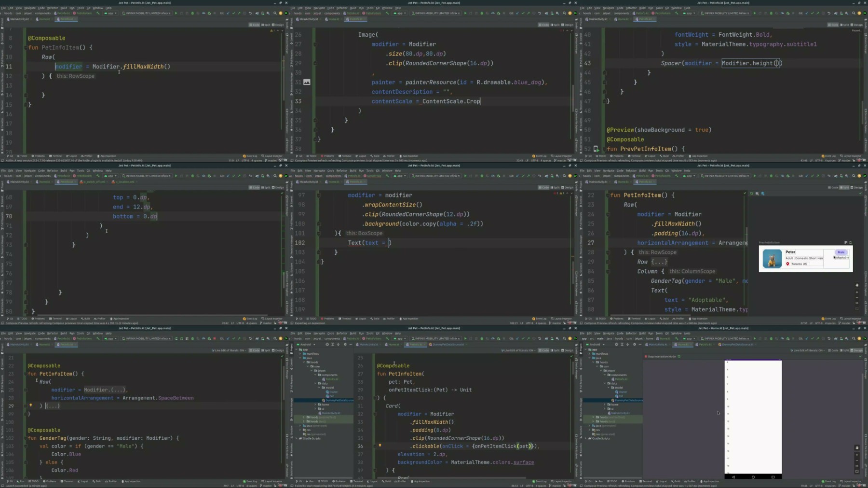Click the Male tag in Peter preview

841,252
